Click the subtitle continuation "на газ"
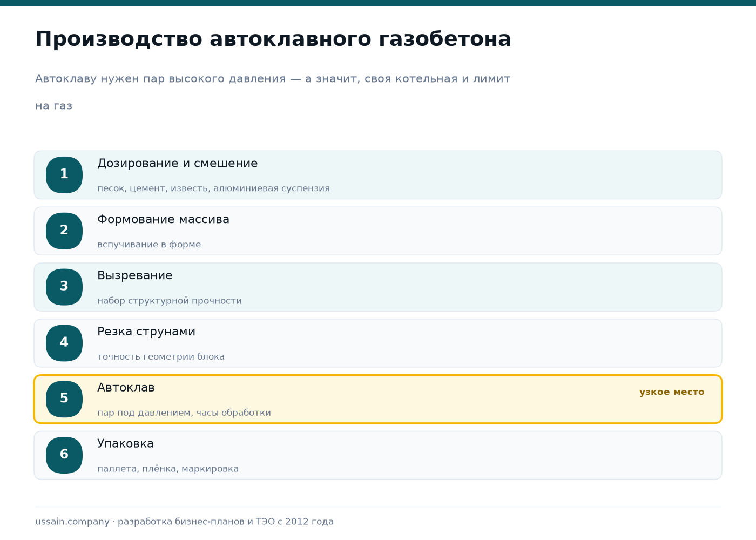Viewport: 756px width, 540px height. [53, 106]
